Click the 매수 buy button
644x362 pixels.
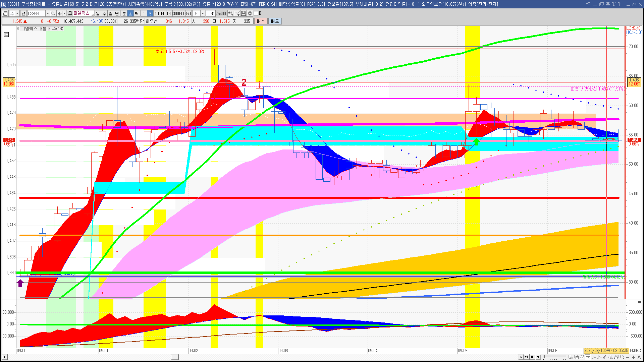[261, 21]
